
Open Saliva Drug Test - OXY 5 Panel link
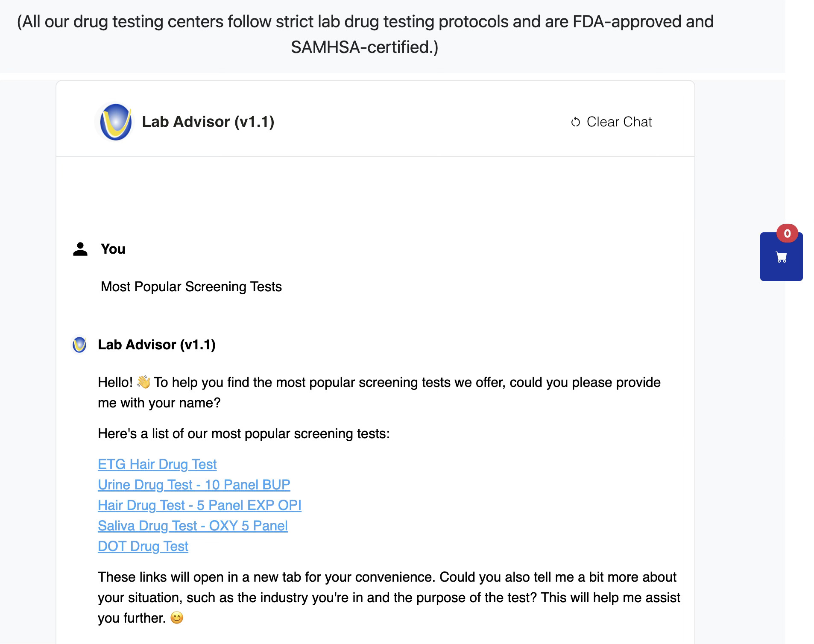coord(193,526)
